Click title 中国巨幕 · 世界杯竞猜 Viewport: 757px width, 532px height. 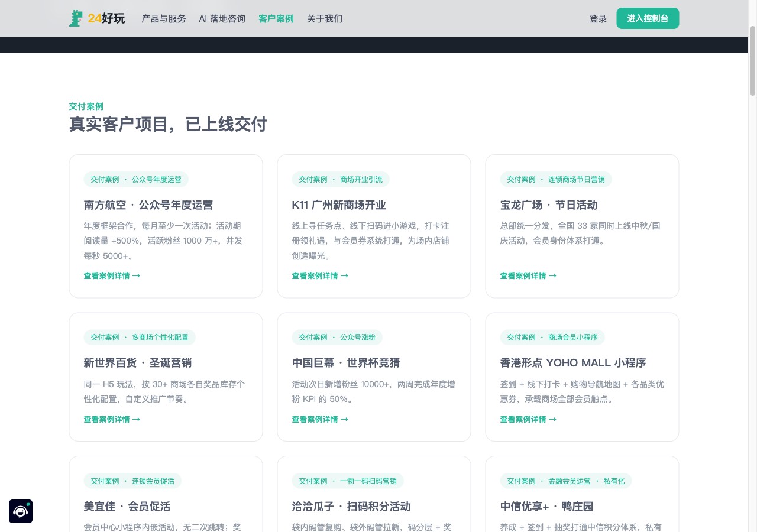tap(346, 363)
